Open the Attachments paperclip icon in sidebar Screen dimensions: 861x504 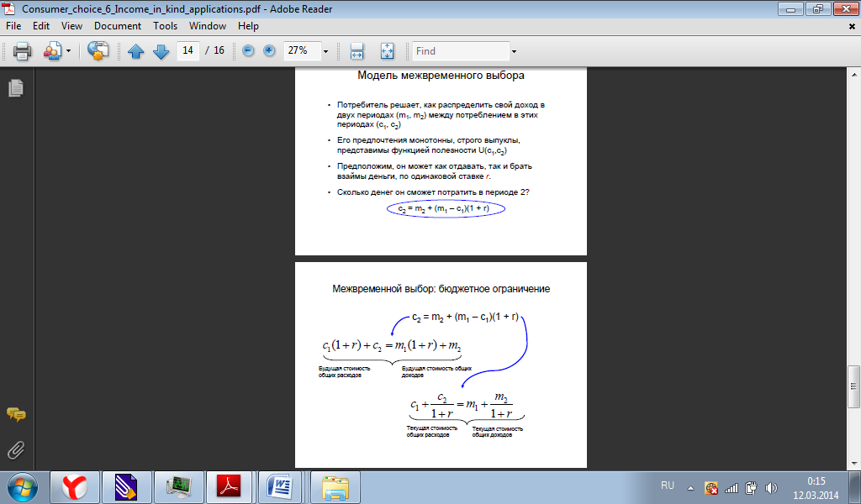pos(16,450)
